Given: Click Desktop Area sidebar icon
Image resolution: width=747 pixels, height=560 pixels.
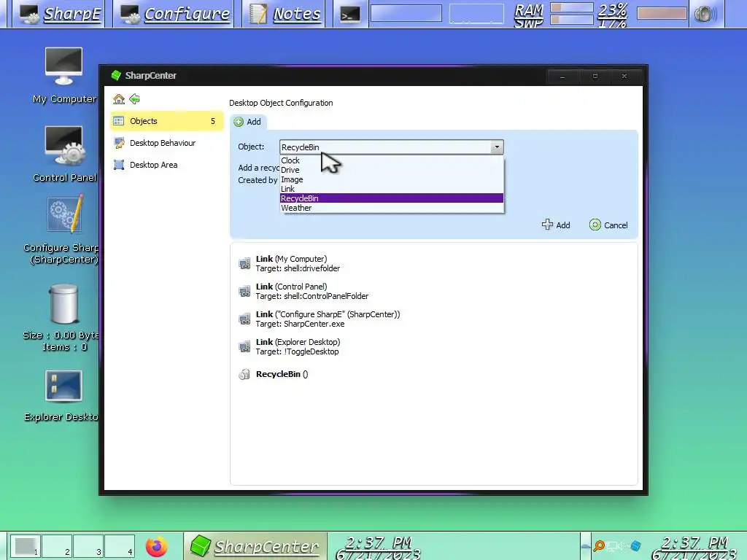Looking at the screenshot, I should click(x=119, y=165).
